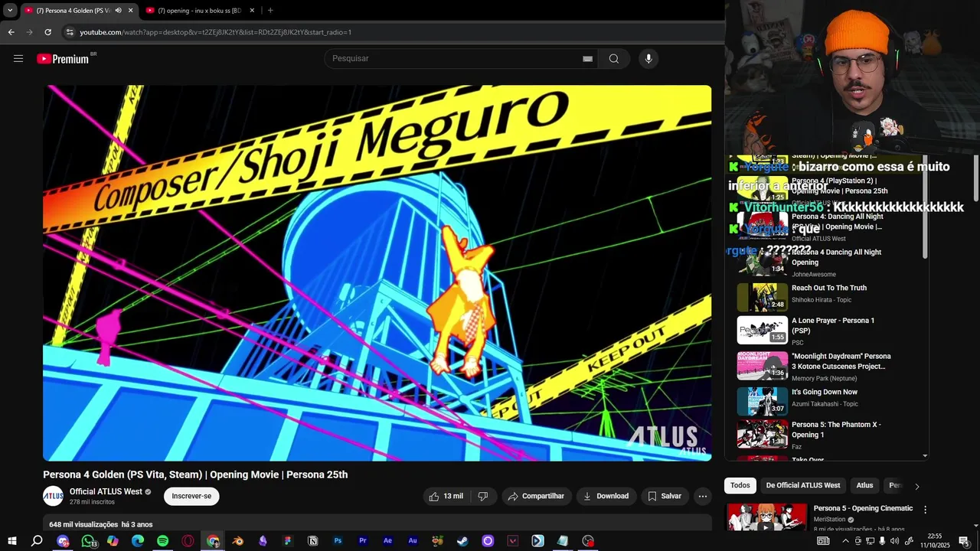
Task: Open Persona 5 - Opening Cinematic thumbnail
Action: (766, 517)
